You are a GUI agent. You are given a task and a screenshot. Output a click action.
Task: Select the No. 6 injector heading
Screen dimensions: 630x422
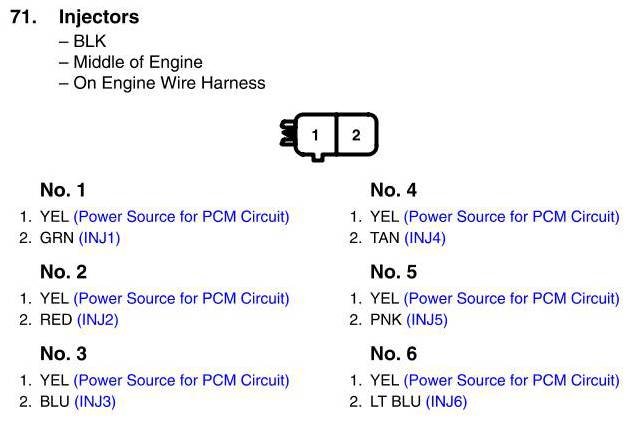393,354
